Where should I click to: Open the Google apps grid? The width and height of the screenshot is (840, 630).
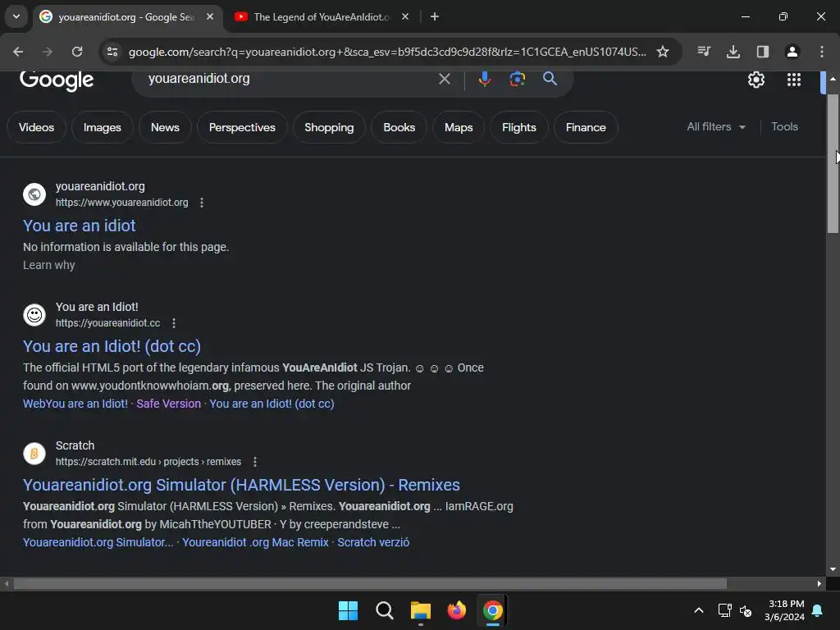794,80
